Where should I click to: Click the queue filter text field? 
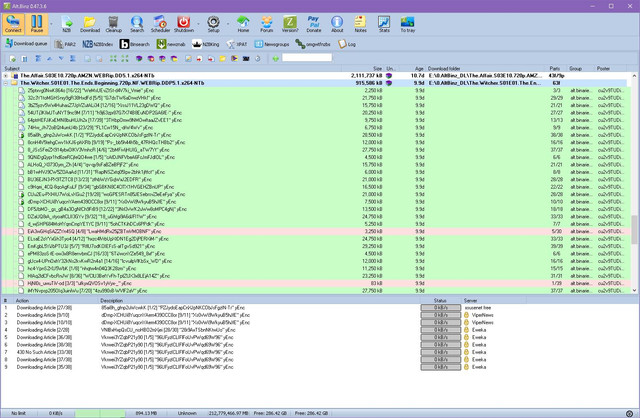307,58
